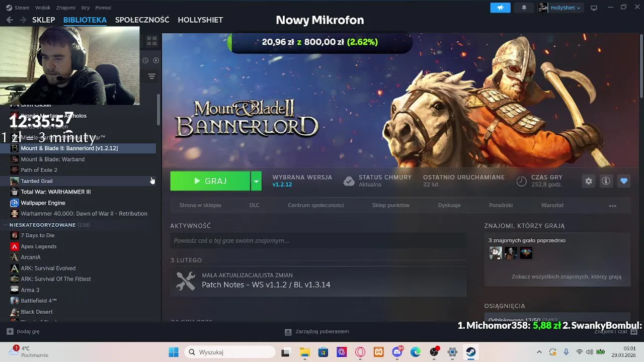Open Centrum społeczności page
644x362 pixels.
pos(316,205)
